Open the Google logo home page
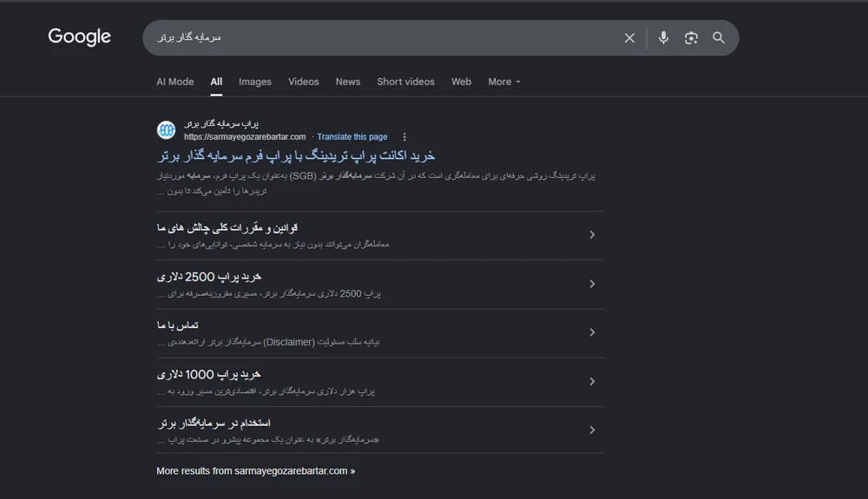The width and height of the screenshot is (868, 499). 79,36
